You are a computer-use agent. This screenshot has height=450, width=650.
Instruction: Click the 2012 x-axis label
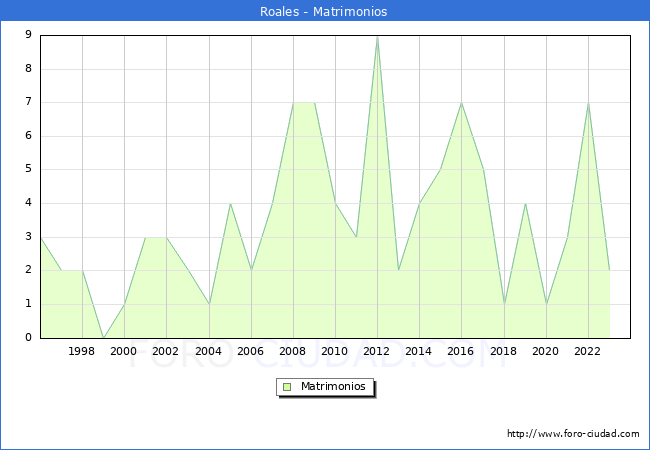point(376,351)
